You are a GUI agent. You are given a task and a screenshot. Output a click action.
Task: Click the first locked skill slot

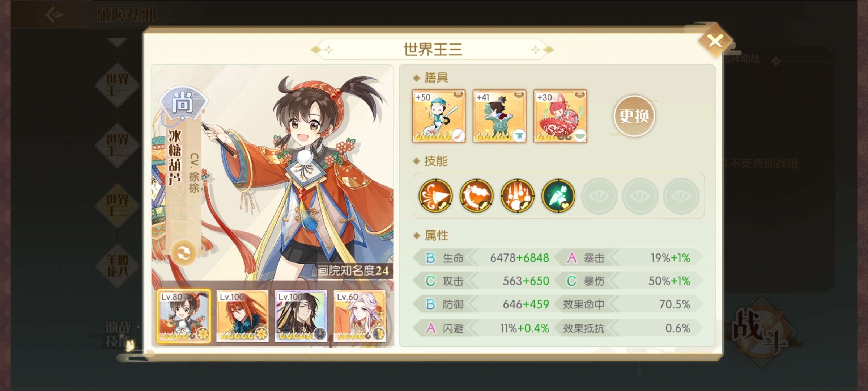click(599, 196)
